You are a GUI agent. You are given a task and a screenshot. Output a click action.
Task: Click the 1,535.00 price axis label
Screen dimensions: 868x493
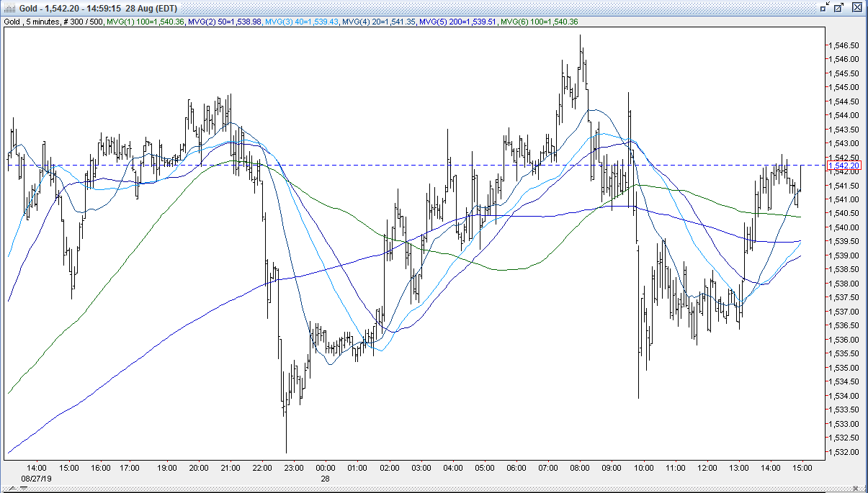click(843, 368)
